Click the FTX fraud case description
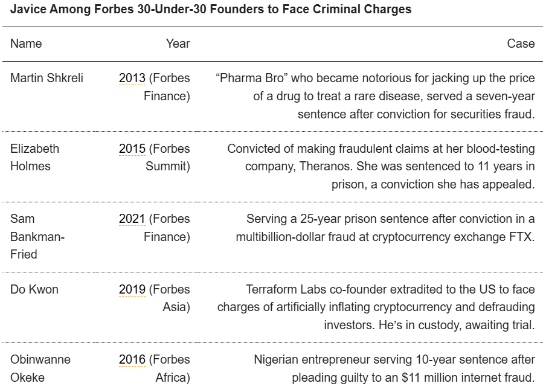The image size is (546, 392). (385, 228)
